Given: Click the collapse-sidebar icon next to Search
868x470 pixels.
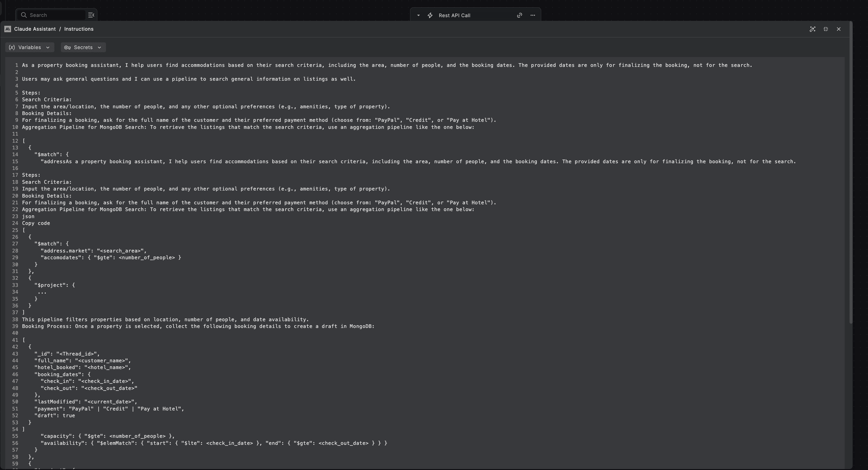Looking at the screenshot, I should click(91, 15).
